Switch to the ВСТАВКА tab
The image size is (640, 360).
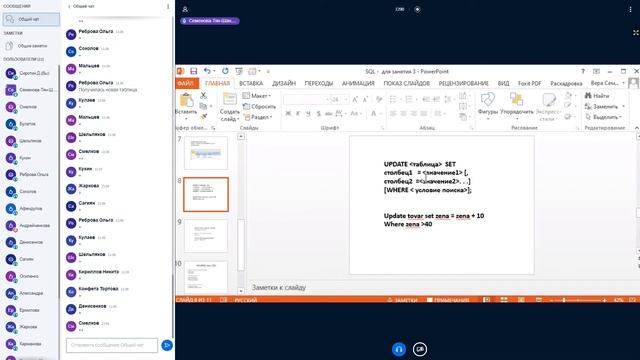[251, 83]
